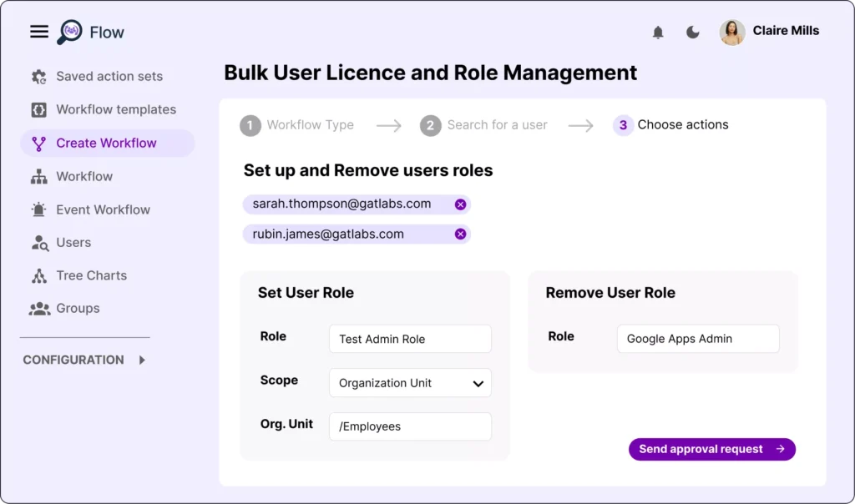Image resolution: width=855 pixels, height=504 pixels.
Task: Click the Groups people icon
Action: (x=39, y=309)
